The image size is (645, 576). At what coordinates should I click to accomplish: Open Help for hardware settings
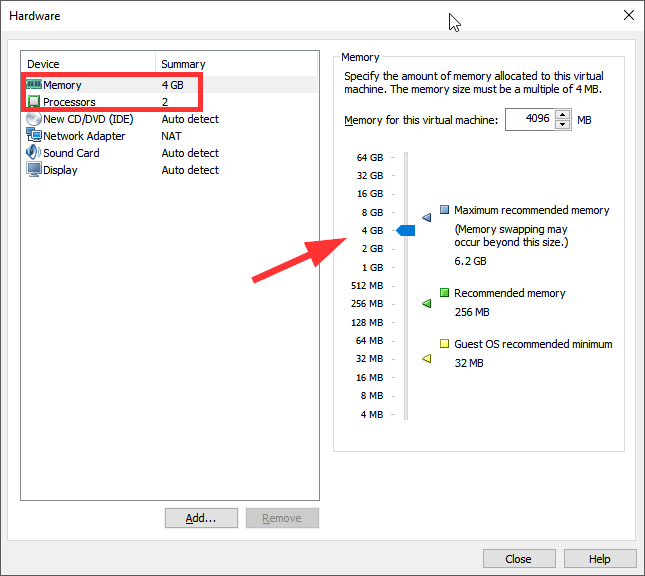(x=600, y=559)
